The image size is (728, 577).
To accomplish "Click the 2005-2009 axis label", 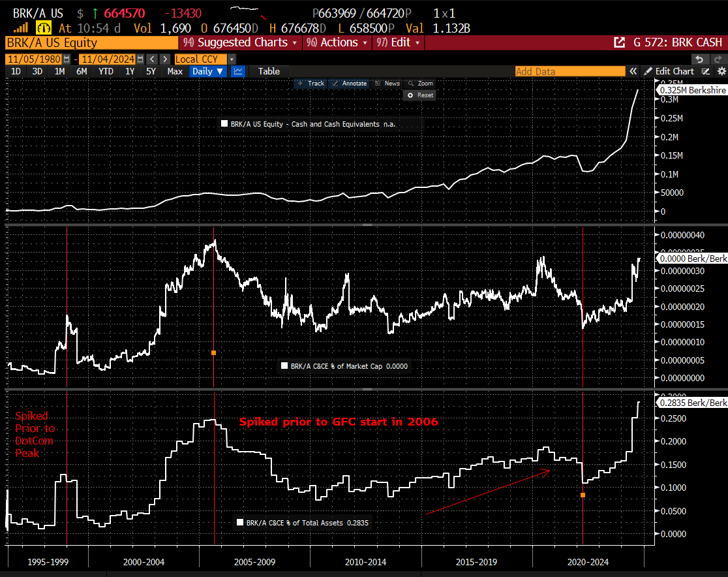I will [x=254, y=562].
